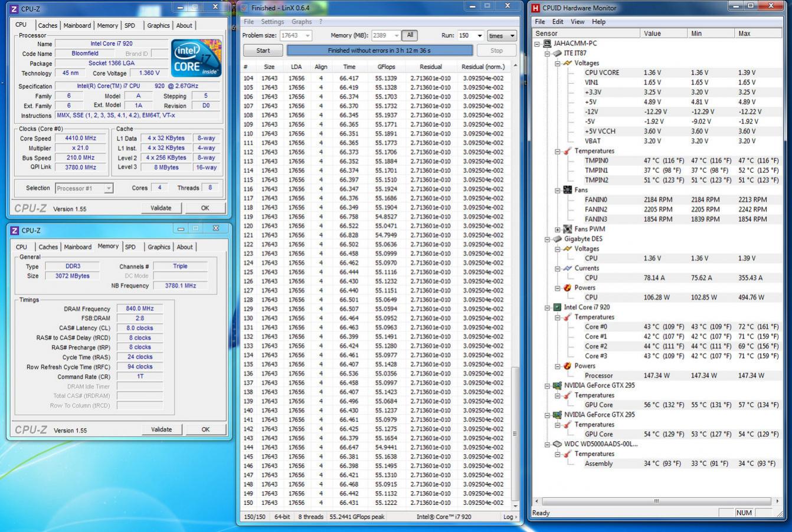792x532 pixels.
Task: Click the WDC hard drive icon
Action: (557, 444)
